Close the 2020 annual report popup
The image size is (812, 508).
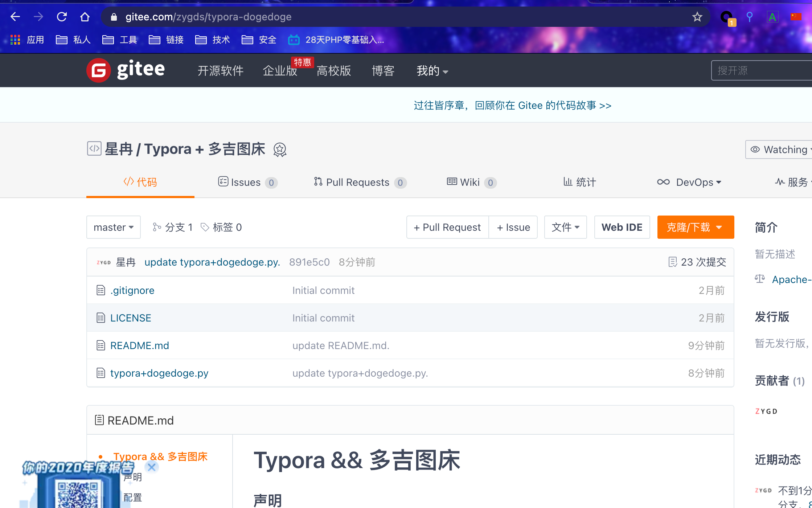pyautogui.click(x=152, y=467)
